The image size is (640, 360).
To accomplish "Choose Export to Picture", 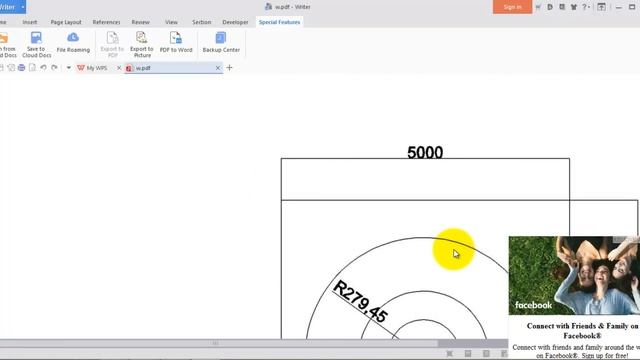I will (x=142, y=44).
